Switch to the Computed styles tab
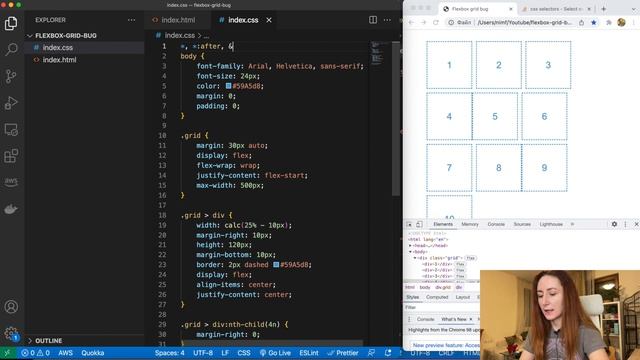Screen dimensions: 640x360 click(437, 297)
